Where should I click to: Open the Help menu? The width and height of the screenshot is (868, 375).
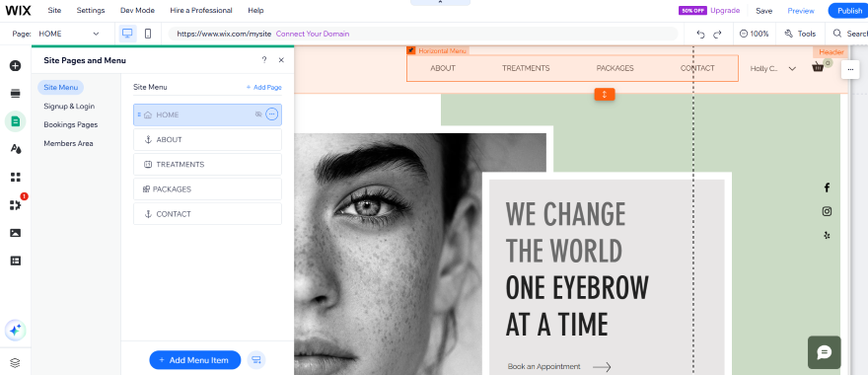[255, 11]
